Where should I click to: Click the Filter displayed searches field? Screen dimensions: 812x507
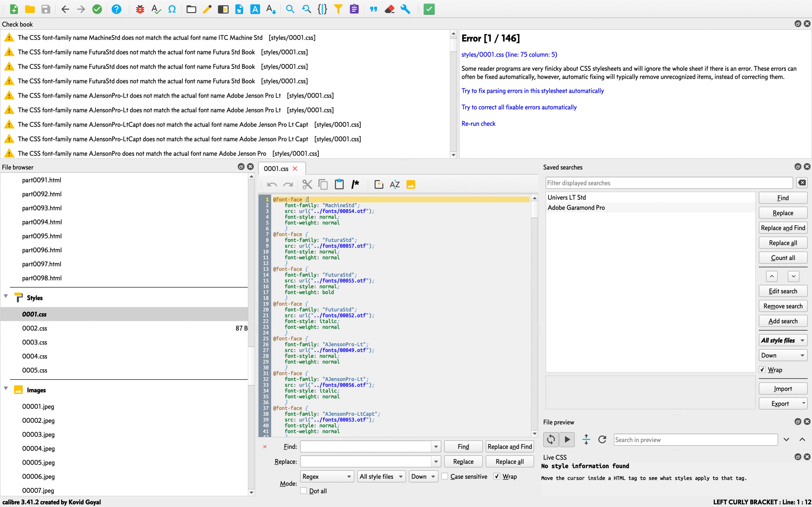pos(668,183)
